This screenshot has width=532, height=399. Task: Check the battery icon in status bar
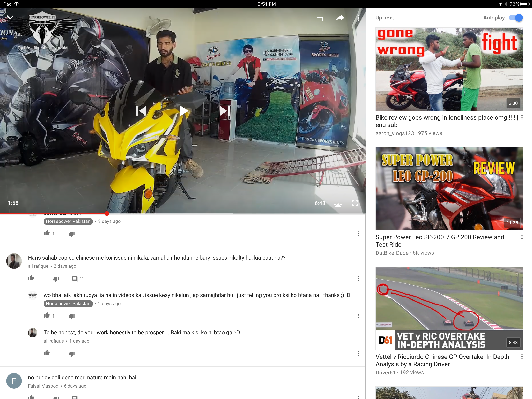525,4
